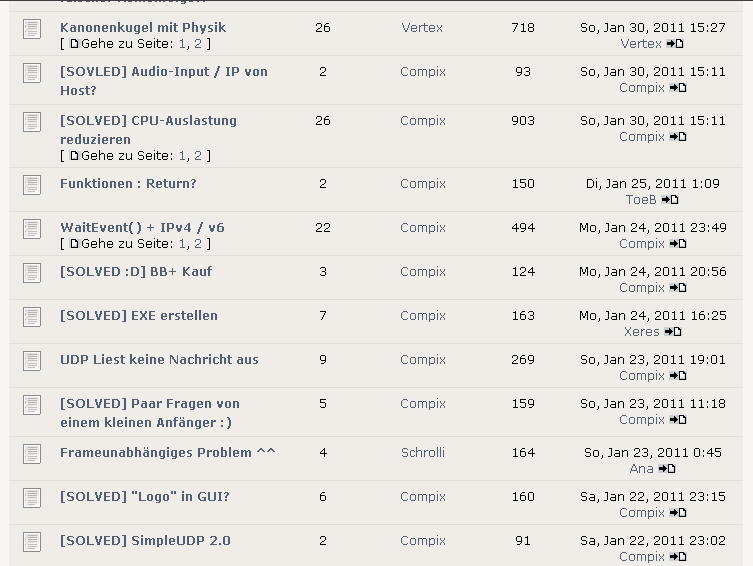Visit last poster Xeres's profile
Image resolution: width=753 pixels, height=566 pixels.
point(641,332)
